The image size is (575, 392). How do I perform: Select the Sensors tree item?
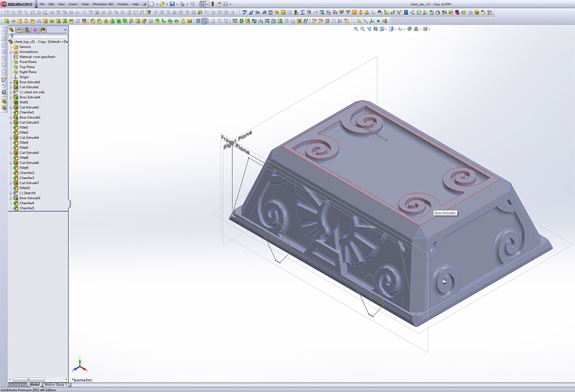(x=25, y=47)
